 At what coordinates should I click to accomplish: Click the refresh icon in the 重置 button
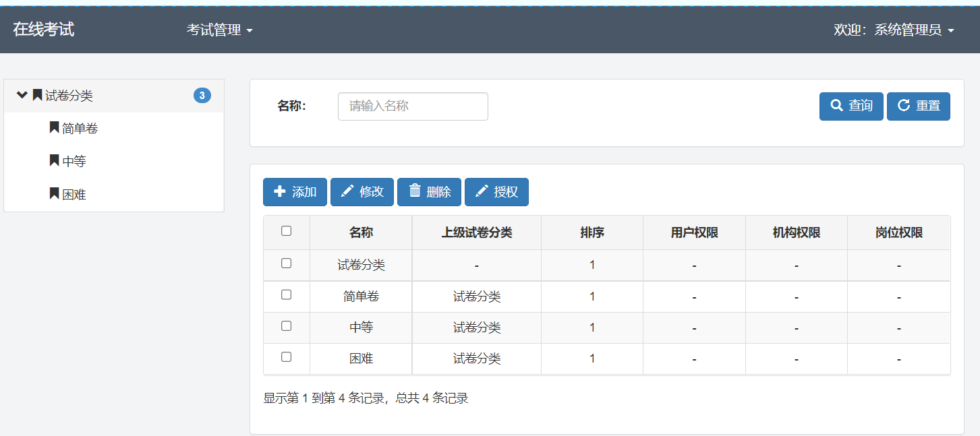(904, 106)
